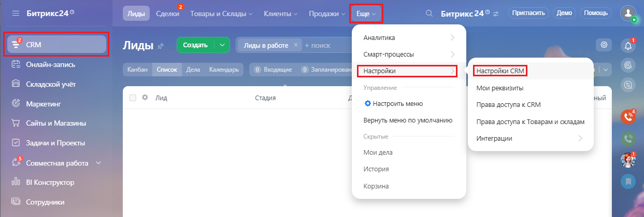The image size is (644, 217).
Task: Open История menu item
Action: tap(376, 169)
